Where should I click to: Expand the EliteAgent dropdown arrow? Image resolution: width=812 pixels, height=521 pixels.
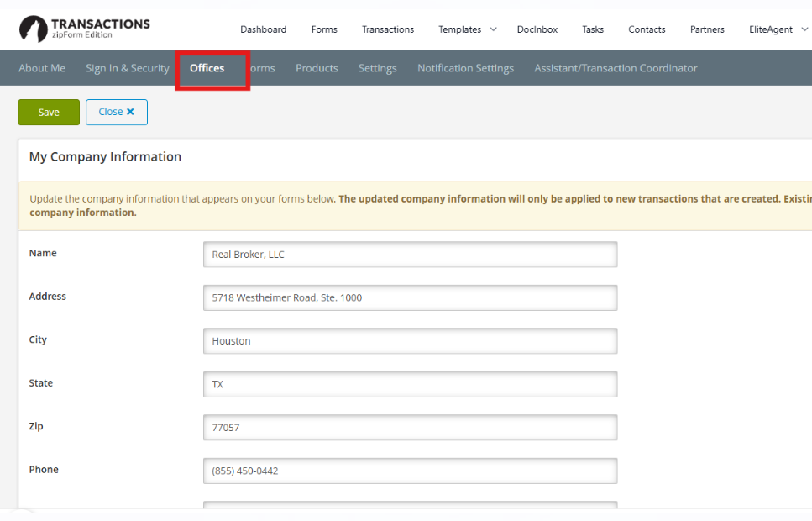[x=804, y=29]
